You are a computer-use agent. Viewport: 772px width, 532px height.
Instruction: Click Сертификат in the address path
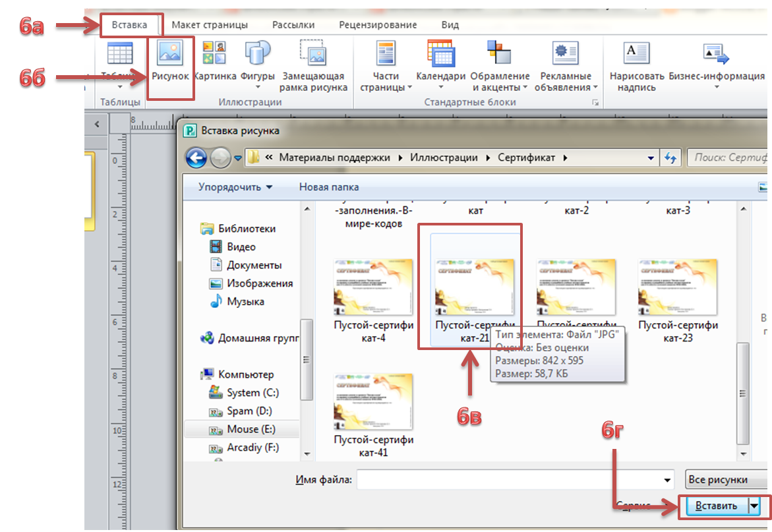click(x=526, y=158)
